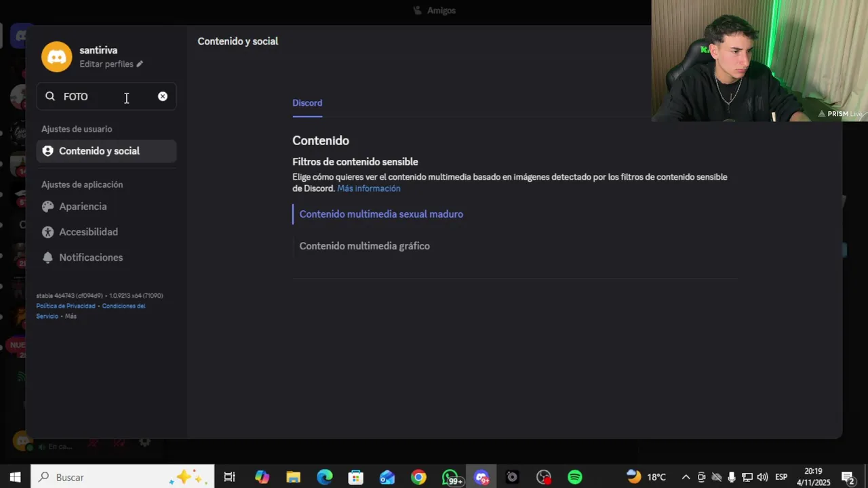Screen dimensions: 868x488
Task: Open the Notificaciones settings section
Action: (106, 258)
